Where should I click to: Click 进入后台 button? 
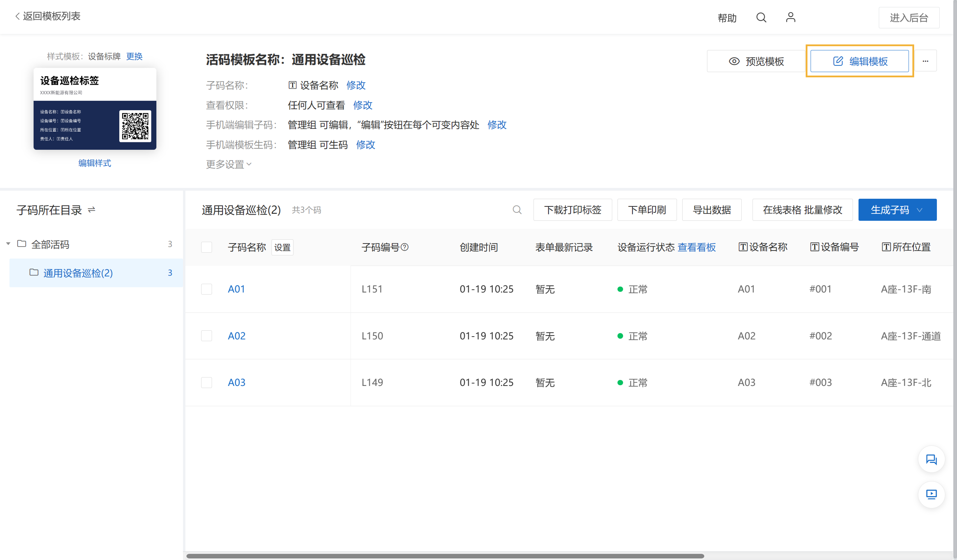909,18
